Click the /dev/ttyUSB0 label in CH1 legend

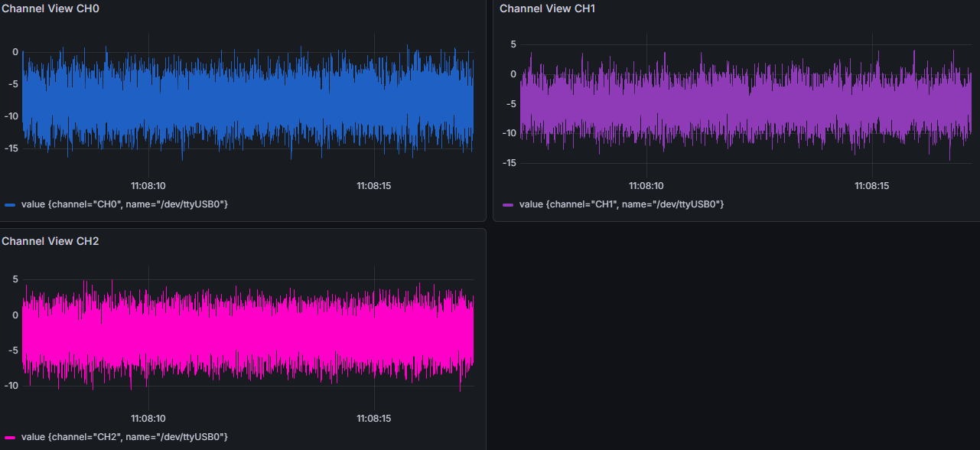click(687, 204)
